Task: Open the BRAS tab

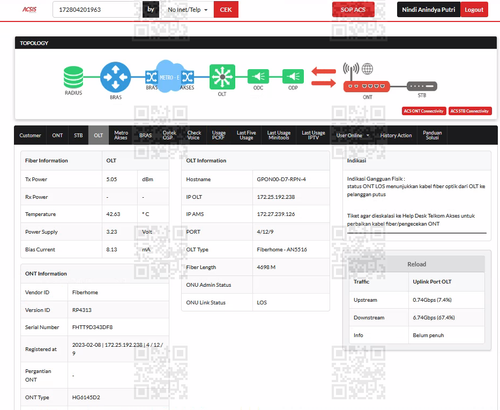Action: [145, 135]
